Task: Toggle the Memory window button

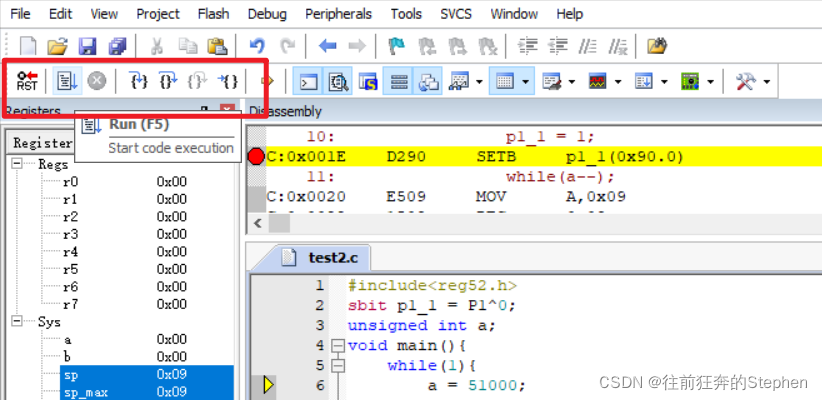Action: tap(504, 81)
